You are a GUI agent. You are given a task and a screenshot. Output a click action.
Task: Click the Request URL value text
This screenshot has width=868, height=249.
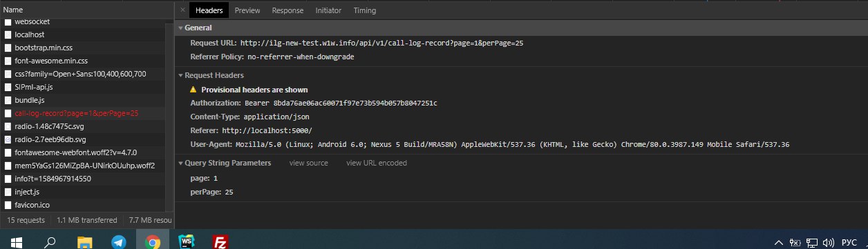click(381, 43)
